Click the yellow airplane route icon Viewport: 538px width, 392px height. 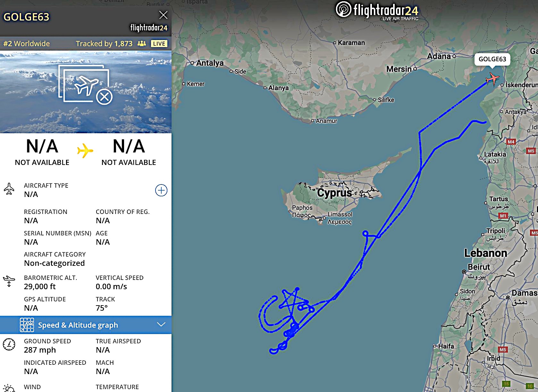tap(85, 151)
